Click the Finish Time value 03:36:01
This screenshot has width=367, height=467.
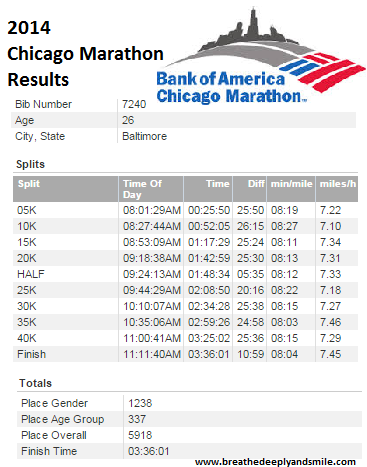149,451
